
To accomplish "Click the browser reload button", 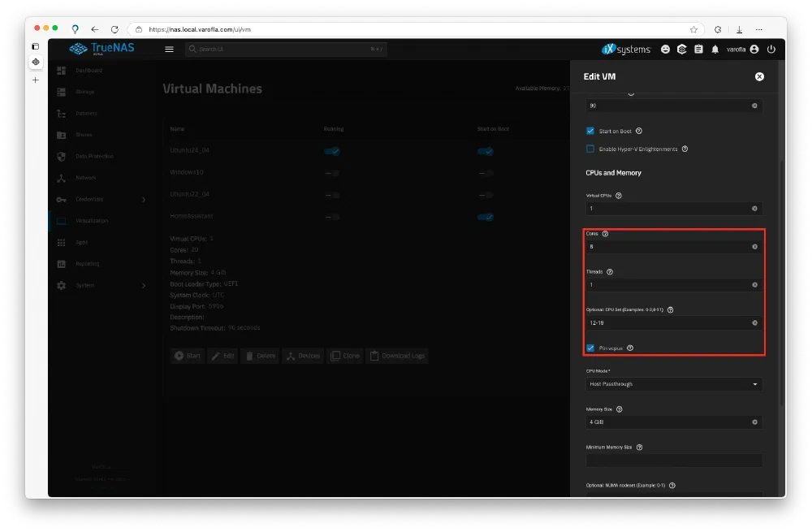I will coord(114,29).
